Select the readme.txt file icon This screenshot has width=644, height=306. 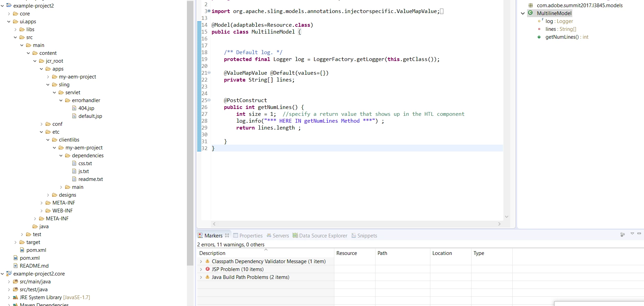point(74,179)
